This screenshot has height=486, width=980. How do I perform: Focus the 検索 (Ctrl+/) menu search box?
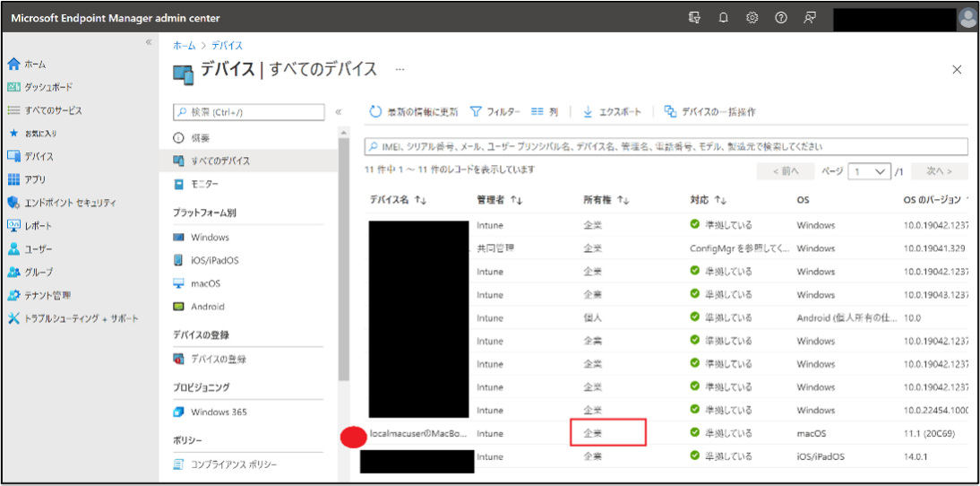pos(249,112)
